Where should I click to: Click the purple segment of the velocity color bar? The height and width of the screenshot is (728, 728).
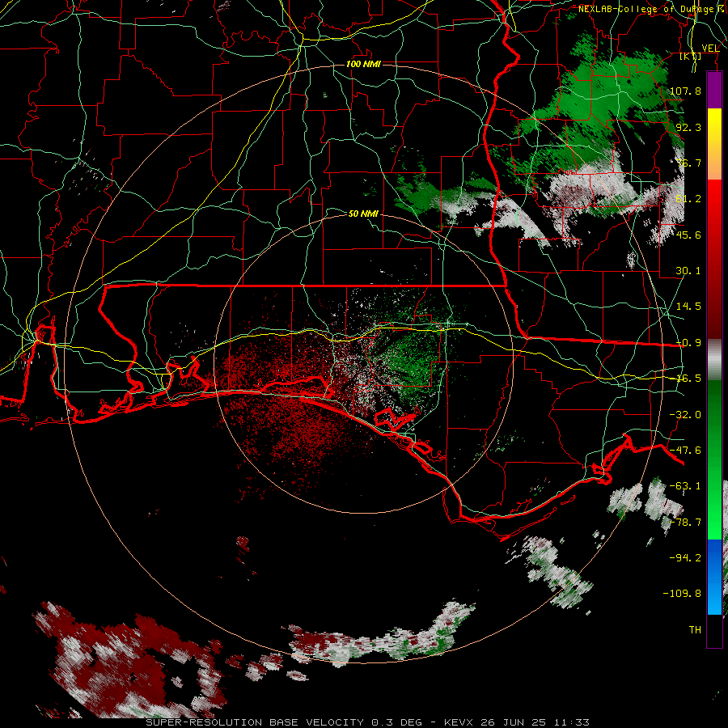[x=714, y=91]
